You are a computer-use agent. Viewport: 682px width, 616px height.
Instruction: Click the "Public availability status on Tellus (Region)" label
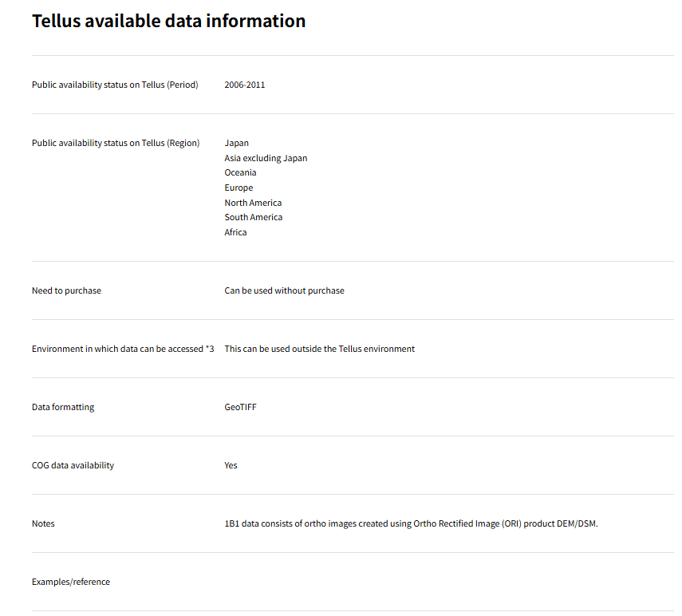116,143
